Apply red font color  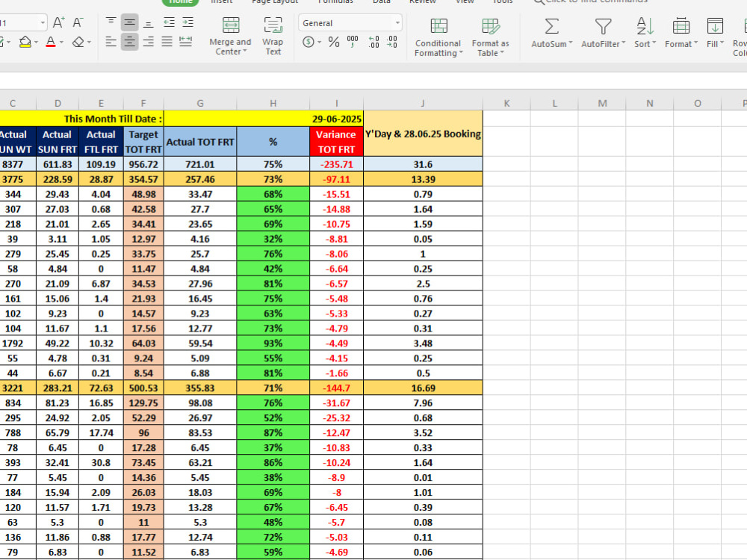(51, 42)
